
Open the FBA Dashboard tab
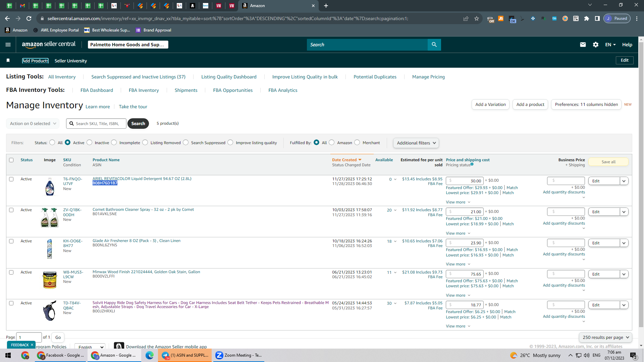pos(97,90)
